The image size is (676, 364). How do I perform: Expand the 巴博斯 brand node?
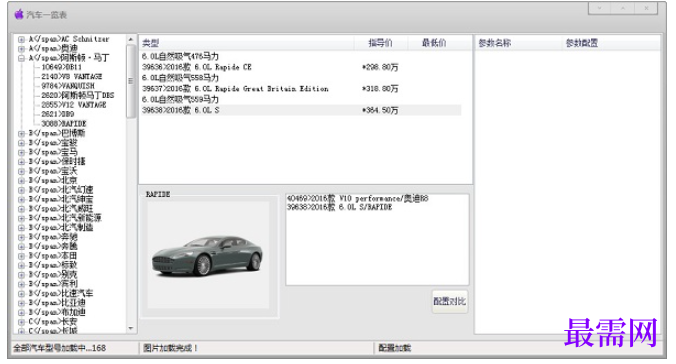tap(21, 134)
